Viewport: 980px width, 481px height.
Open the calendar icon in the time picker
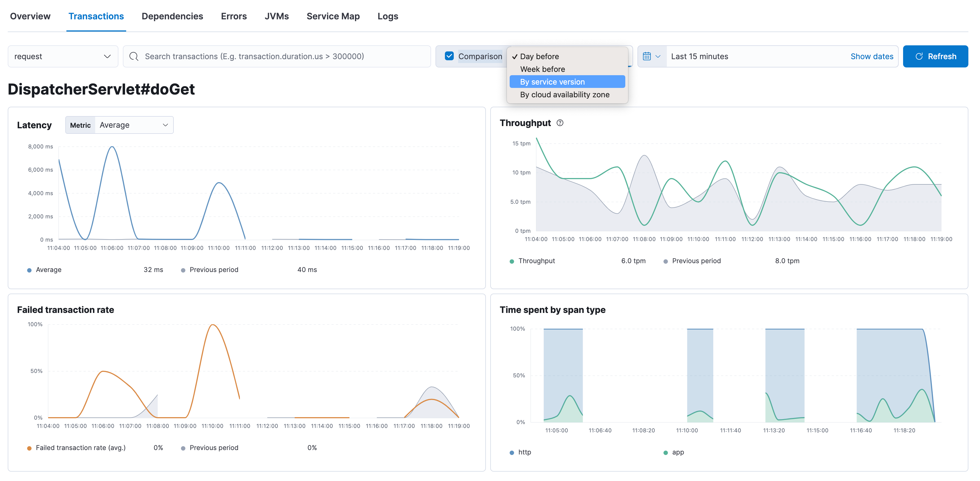tap(647, 56)
